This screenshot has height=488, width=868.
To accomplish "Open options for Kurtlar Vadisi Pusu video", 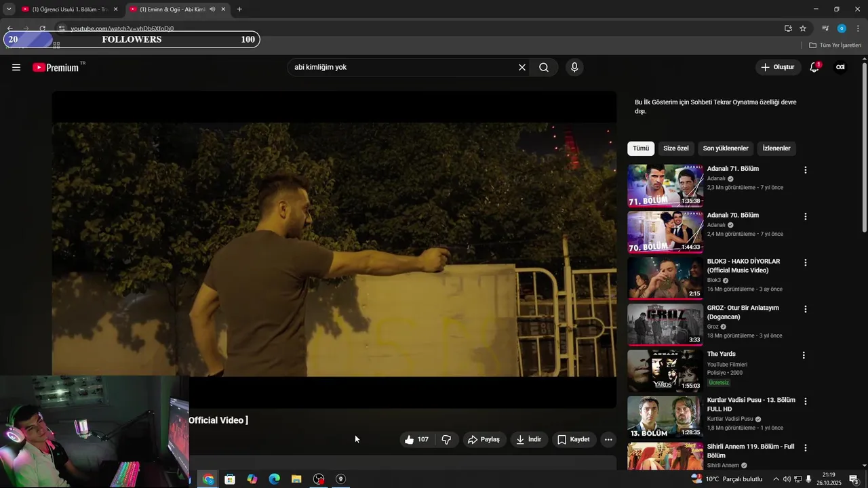I will click(x=806, y=401).
